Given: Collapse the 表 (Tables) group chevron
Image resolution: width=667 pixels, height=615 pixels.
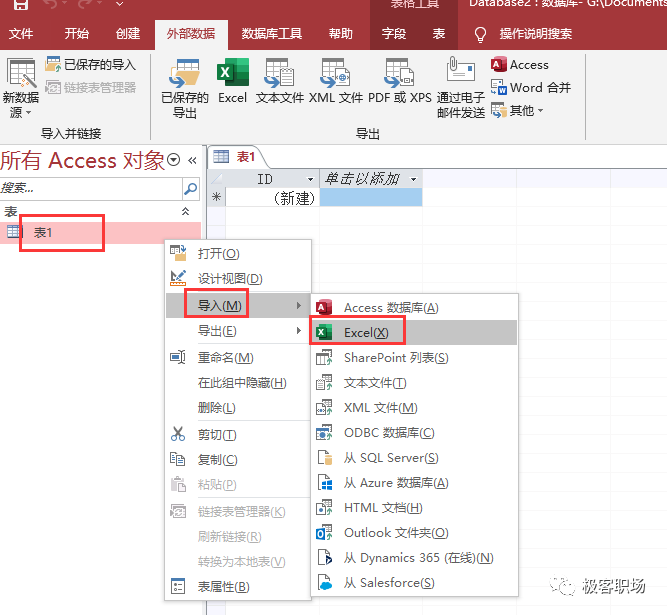Looking at the screenshot, I should point(185,211).
